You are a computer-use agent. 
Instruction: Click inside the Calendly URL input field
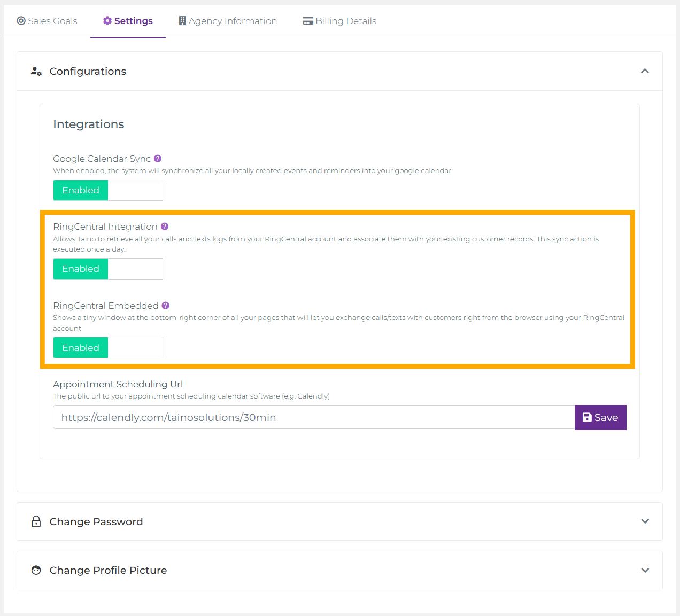tap(267, 417)
